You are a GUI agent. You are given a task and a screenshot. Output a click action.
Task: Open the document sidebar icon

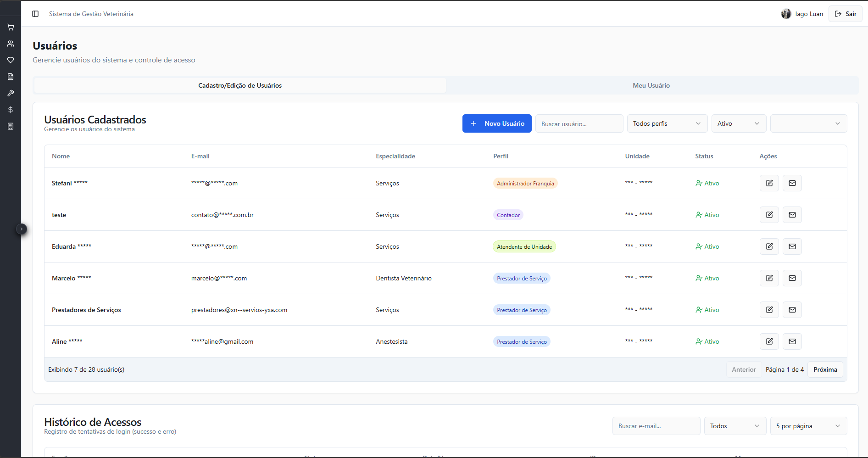click(x=11, y=77)
